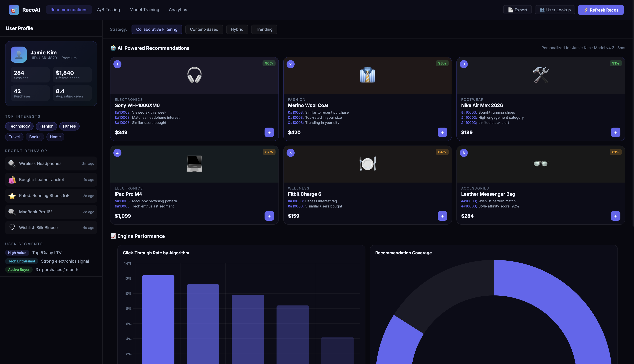Add Fitbit Charge 6 with plus button
The width and height of the screenshot is (634, 364).
click(442, 216)
